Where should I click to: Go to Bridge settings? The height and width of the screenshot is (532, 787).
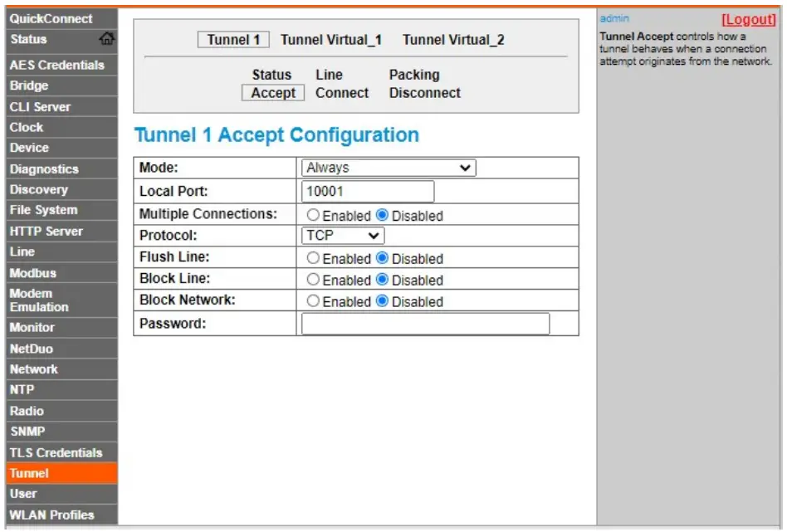point(61,85)
